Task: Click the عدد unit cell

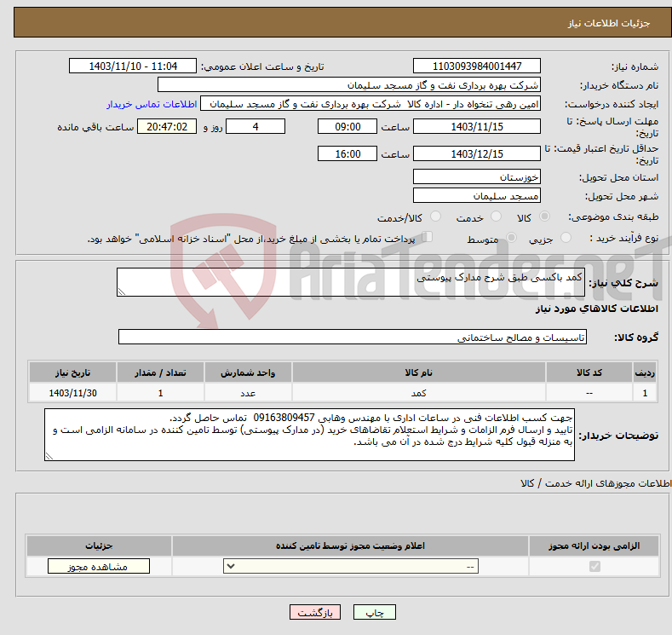Action: pyautogui.click(x=248, y=393)
